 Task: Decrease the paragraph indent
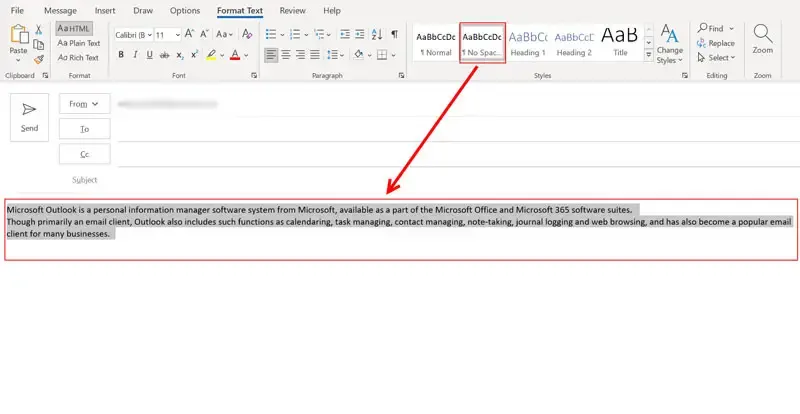tap(345, 34)
